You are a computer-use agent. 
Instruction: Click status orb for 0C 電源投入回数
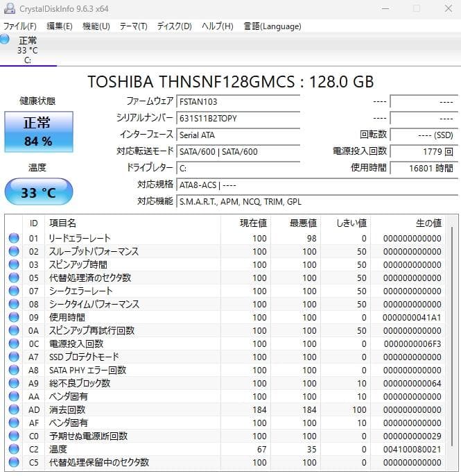(x=14, y=344)
